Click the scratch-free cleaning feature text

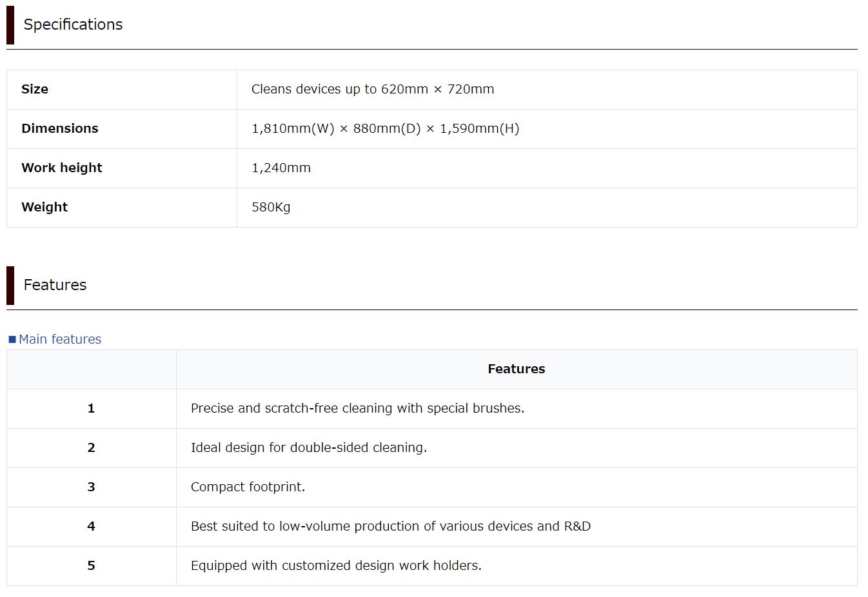tap(357, 408)
